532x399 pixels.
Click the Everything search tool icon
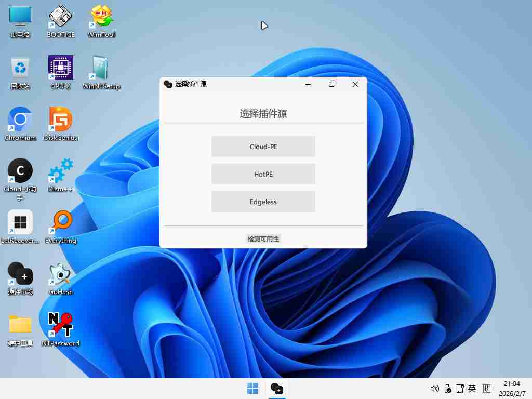pos(61,223)
